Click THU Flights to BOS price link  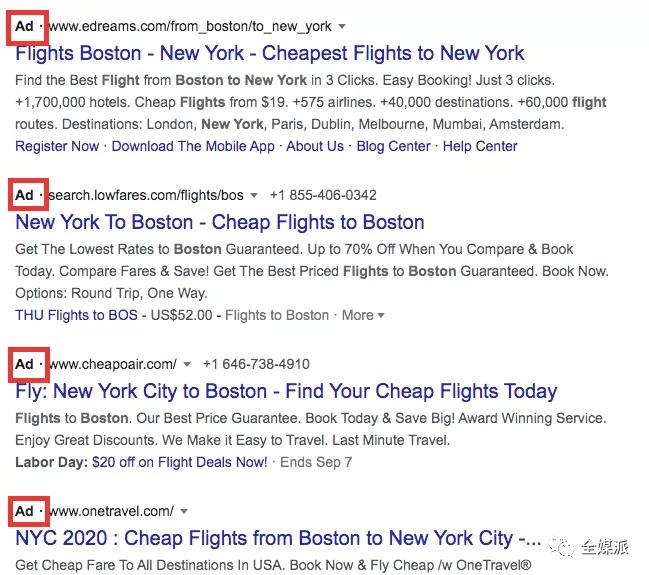click(76, 315)
